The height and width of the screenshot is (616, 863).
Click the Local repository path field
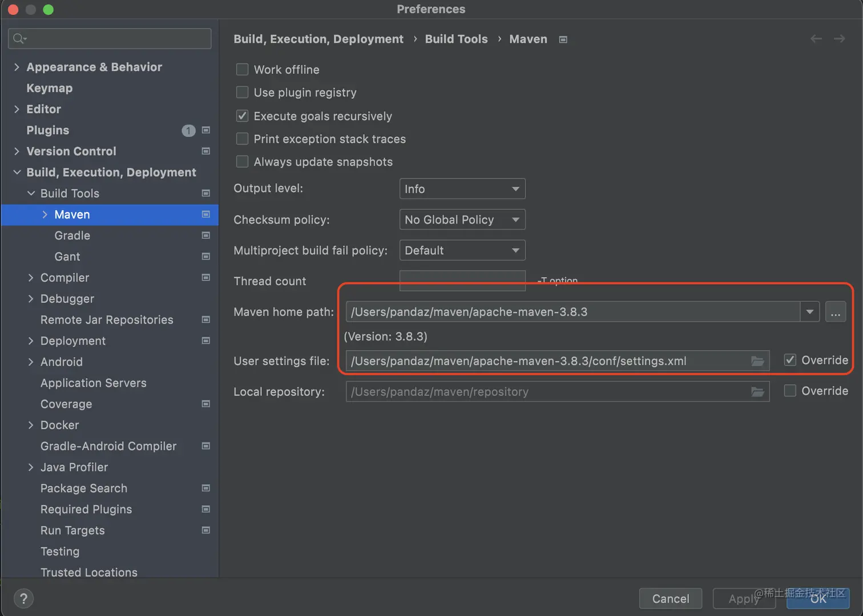coord(558,392)
